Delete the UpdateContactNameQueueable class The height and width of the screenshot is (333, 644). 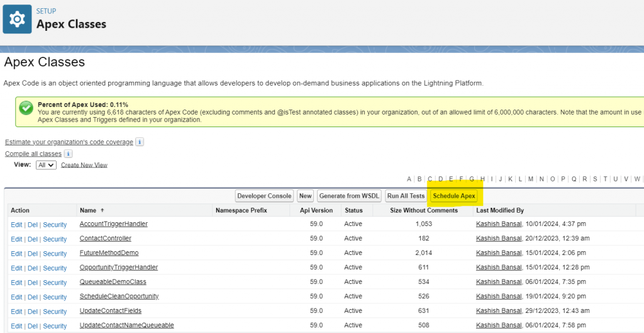pos(33,325)
